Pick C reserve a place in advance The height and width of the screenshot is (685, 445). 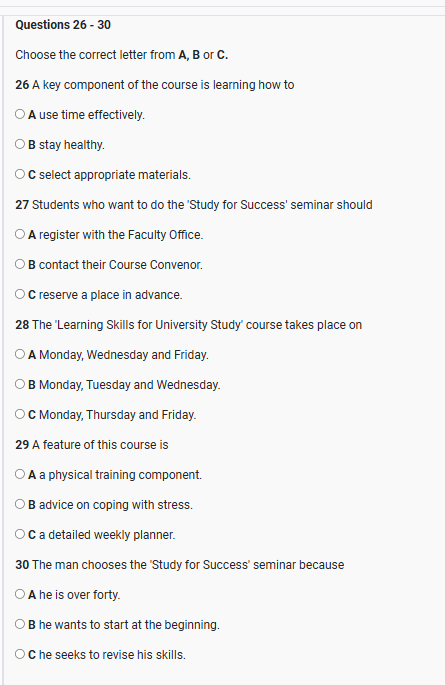tap(20, 294)
